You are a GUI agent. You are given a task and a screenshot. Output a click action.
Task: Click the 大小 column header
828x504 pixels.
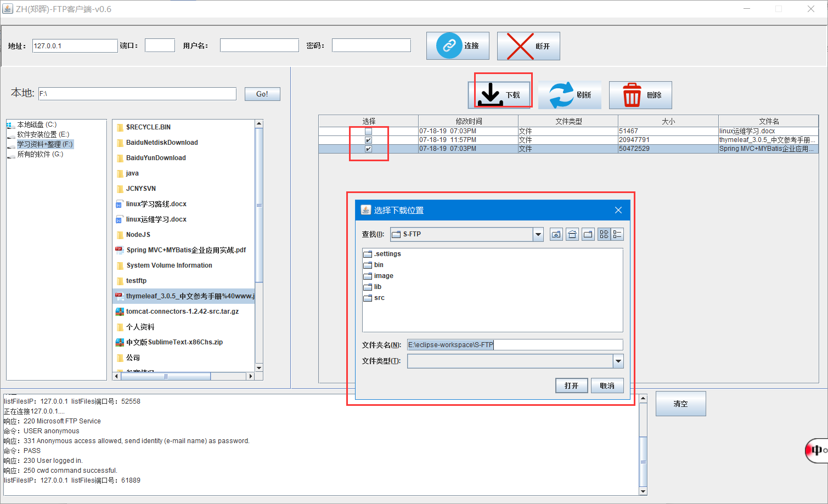[668, 121]
